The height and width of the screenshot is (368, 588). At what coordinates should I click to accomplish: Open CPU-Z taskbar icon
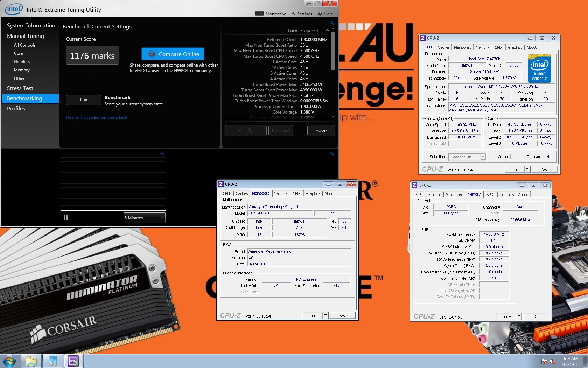(x=73, y=361)
